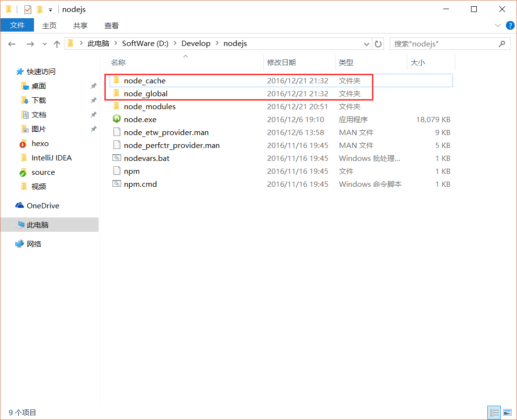
Task: Open the quick access toolbar dropdown arrow
Action: tap(50, 9)
